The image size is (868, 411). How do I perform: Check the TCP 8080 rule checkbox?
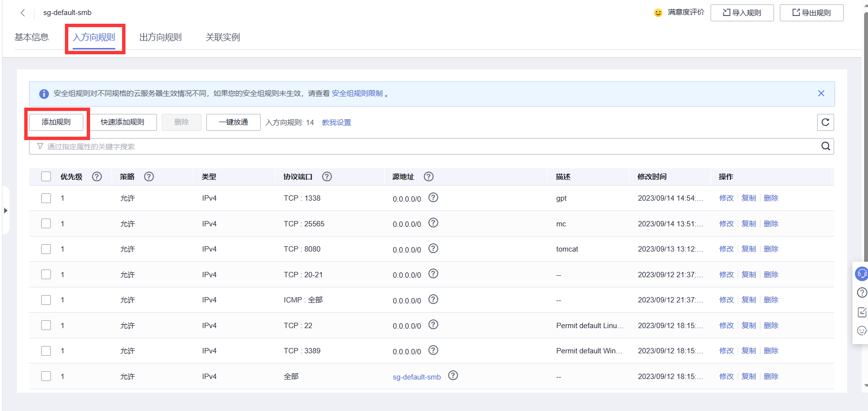click(x=46, y=249)
